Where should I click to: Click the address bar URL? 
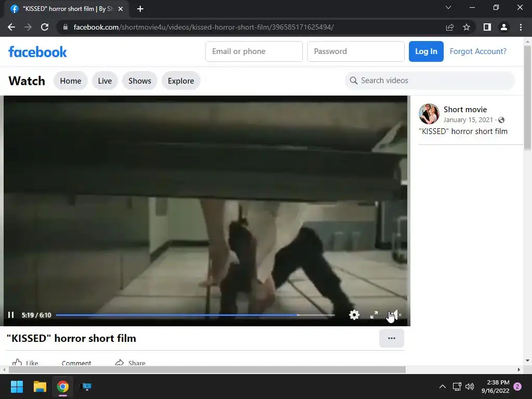(x=204, y=27)
